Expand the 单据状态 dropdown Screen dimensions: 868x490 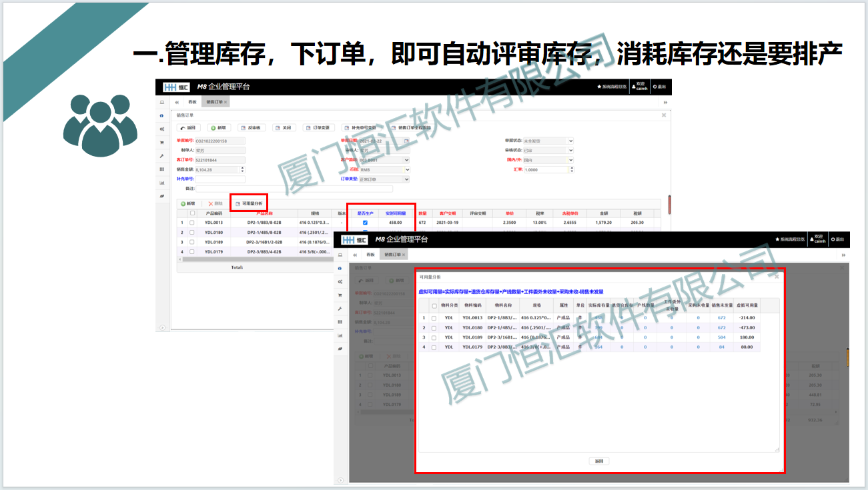coord(570,141)
